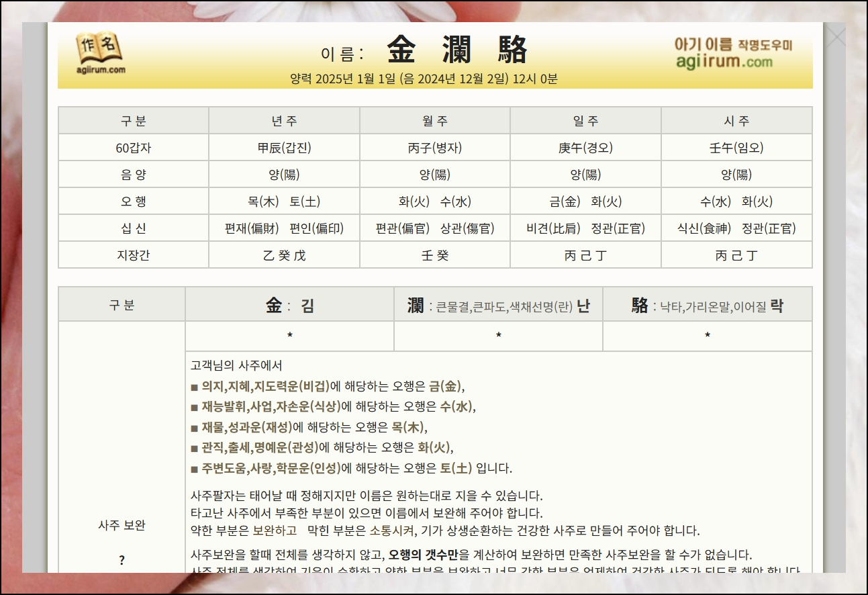Click the cell 甲辰(갑진)
The image size is (868, 595).
284,148
